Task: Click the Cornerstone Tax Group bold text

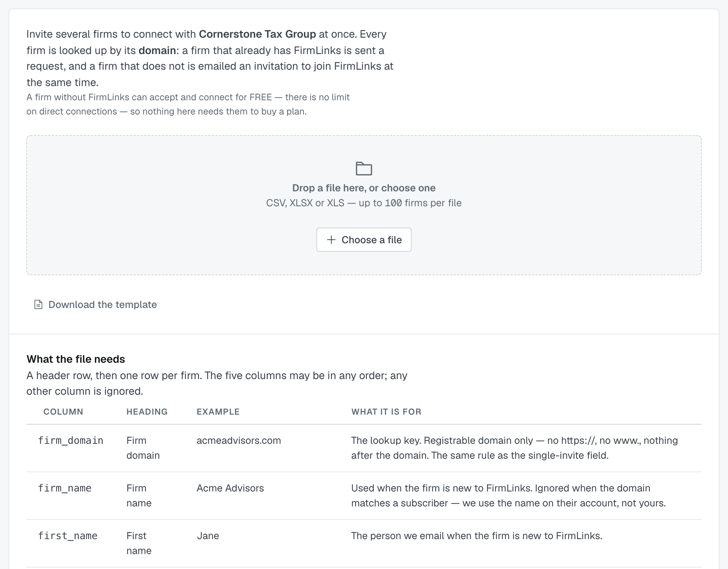Action: pyautogui.click(x=257, y=34)
